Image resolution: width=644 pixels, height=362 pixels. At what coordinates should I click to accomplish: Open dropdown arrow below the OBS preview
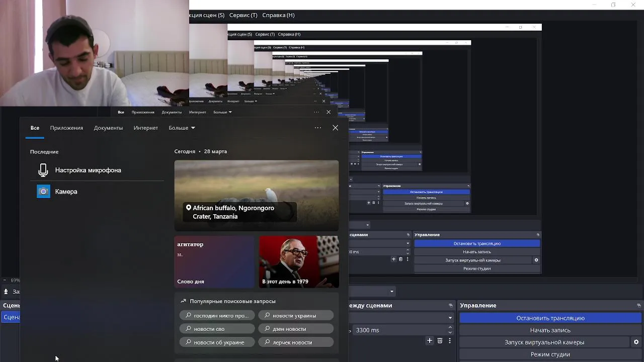(x=391, y=291)
